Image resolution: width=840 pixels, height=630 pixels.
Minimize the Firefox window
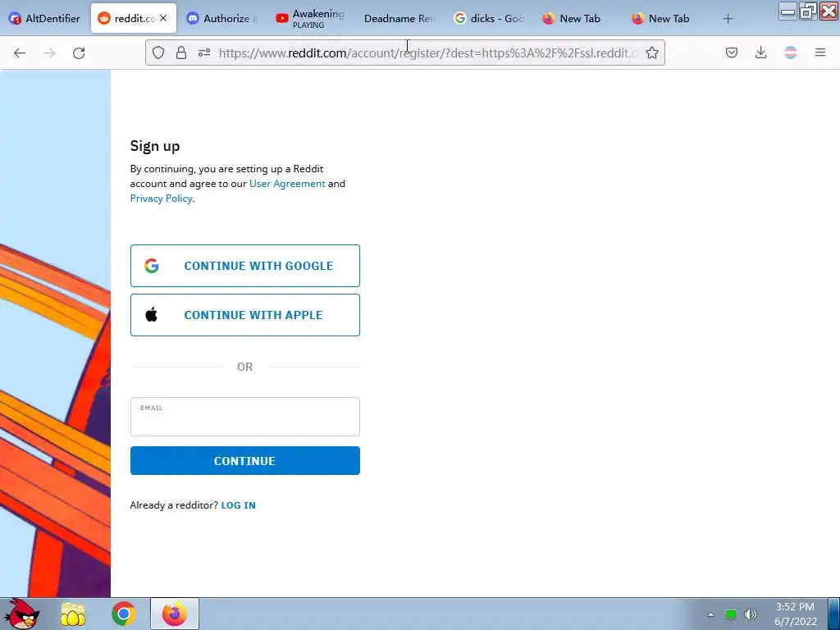click(787, 11)
